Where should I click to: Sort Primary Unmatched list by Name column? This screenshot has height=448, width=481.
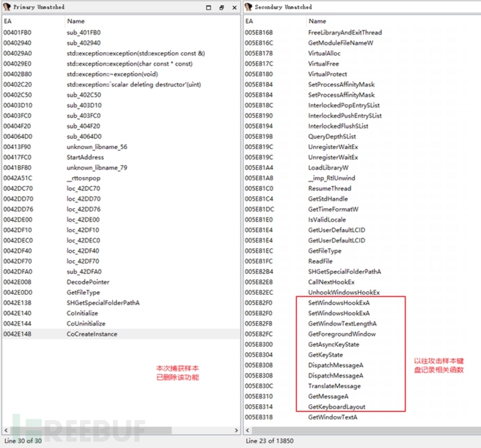click(x=153, y=21)
